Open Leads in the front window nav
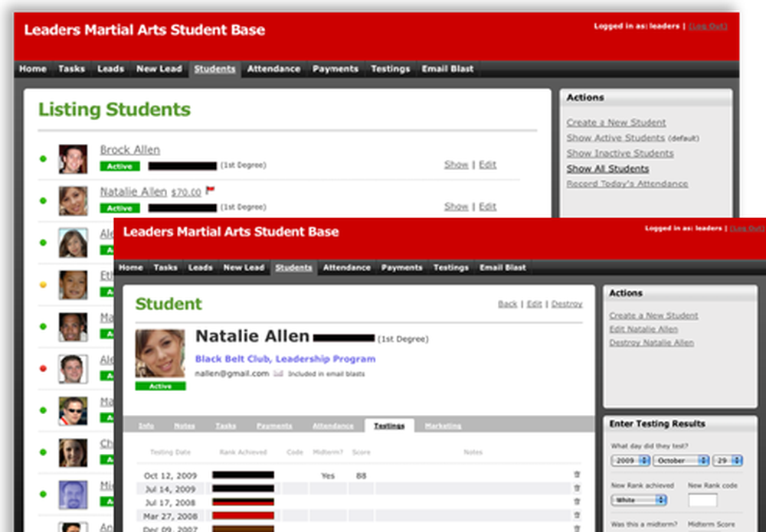This screenshot has height=532, width=766. 200,267
